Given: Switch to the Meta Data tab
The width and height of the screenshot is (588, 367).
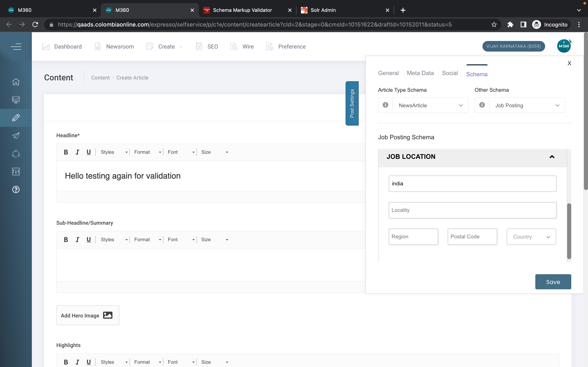Looking at the screenshot, I should (x=420, y=73).
